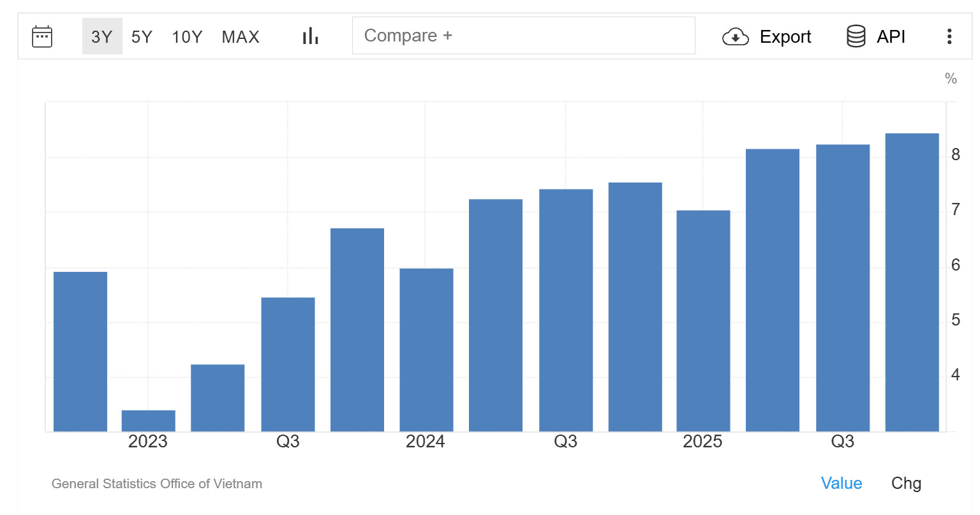Screen dimensions: 980x515
Task: Expand the options menu at top right
Action: coord(950,36)
